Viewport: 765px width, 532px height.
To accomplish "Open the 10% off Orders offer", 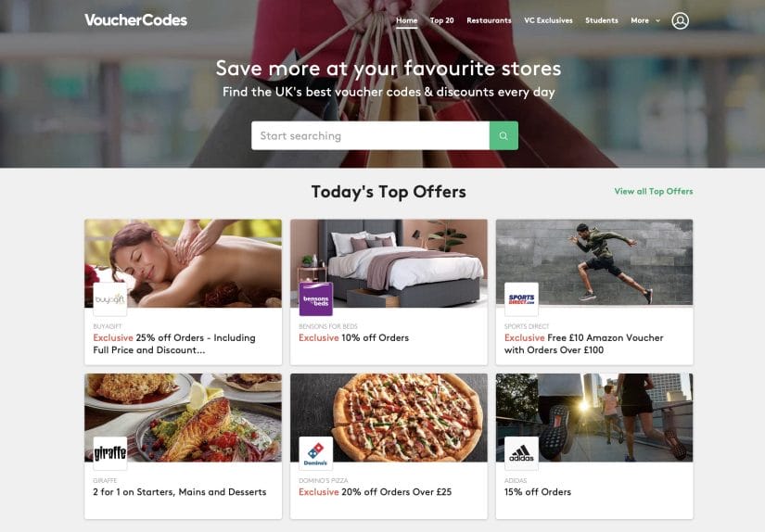I will click(x=353, y=338).
